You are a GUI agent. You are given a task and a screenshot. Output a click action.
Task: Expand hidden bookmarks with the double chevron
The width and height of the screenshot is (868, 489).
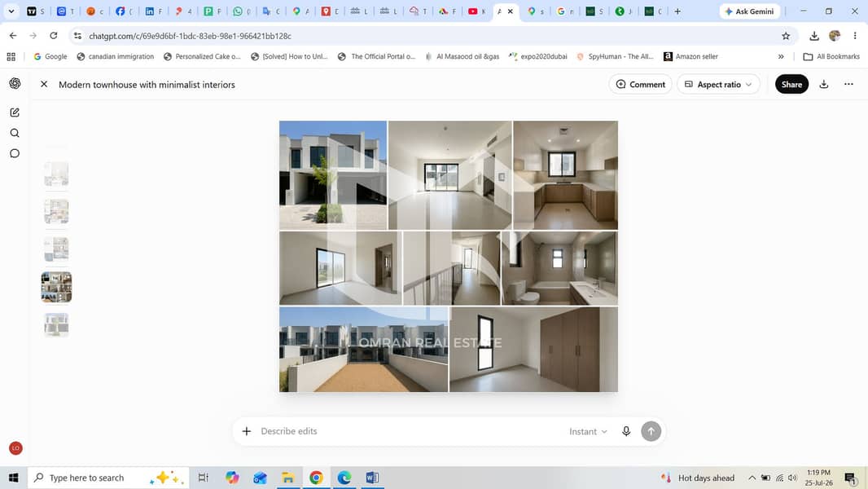pos(781,56)
